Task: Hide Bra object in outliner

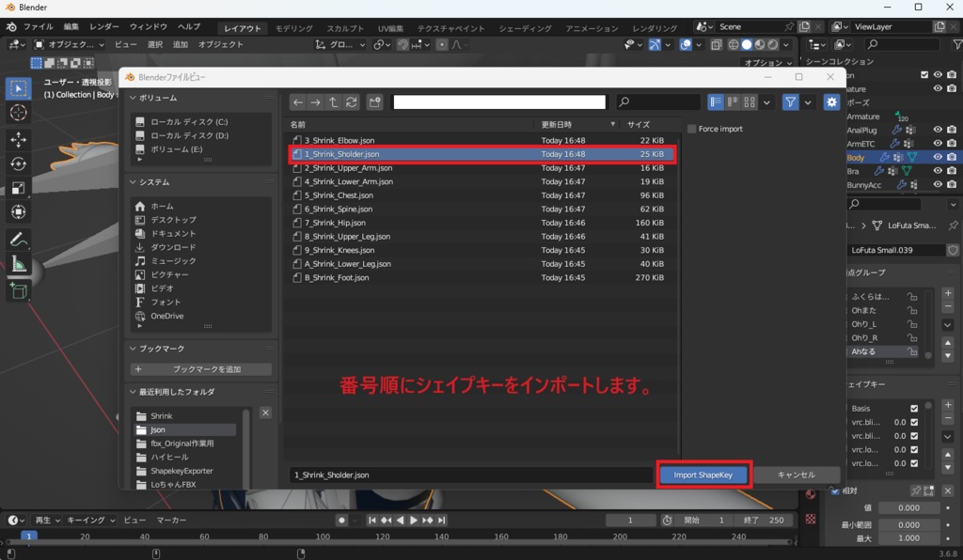Action: (x=938, y=170)
